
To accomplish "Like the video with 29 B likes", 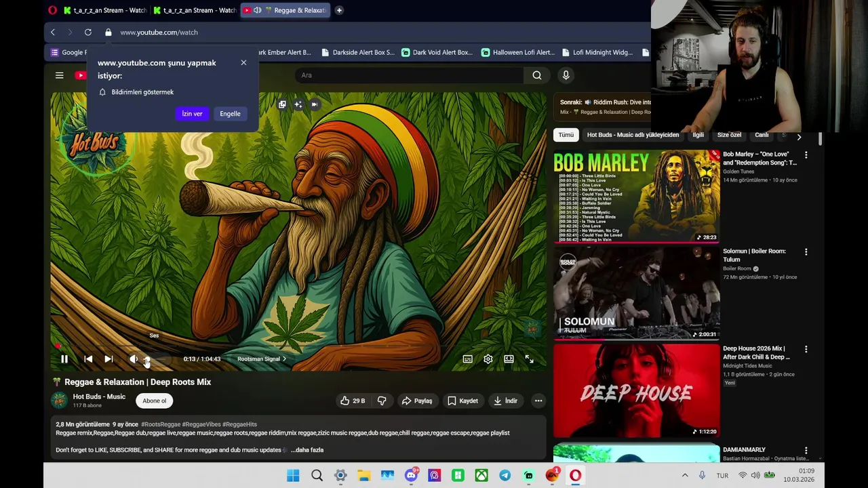I will (353, 401).
